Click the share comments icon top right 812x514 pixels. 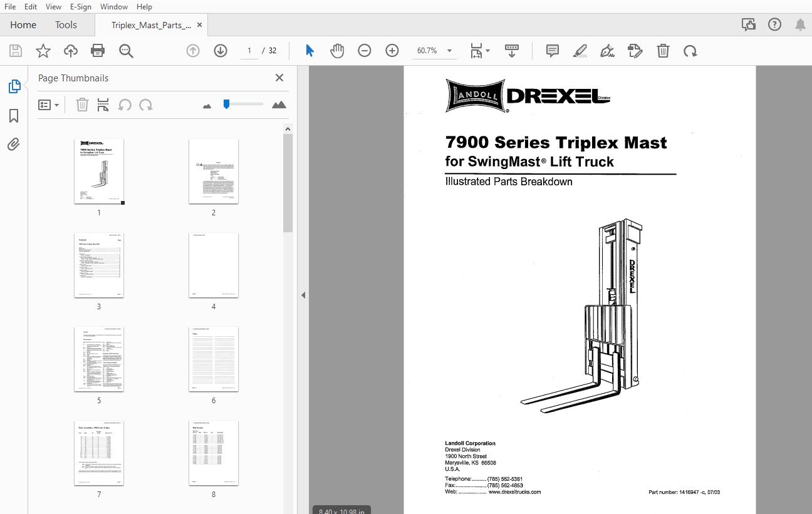[x=748, y=25]
